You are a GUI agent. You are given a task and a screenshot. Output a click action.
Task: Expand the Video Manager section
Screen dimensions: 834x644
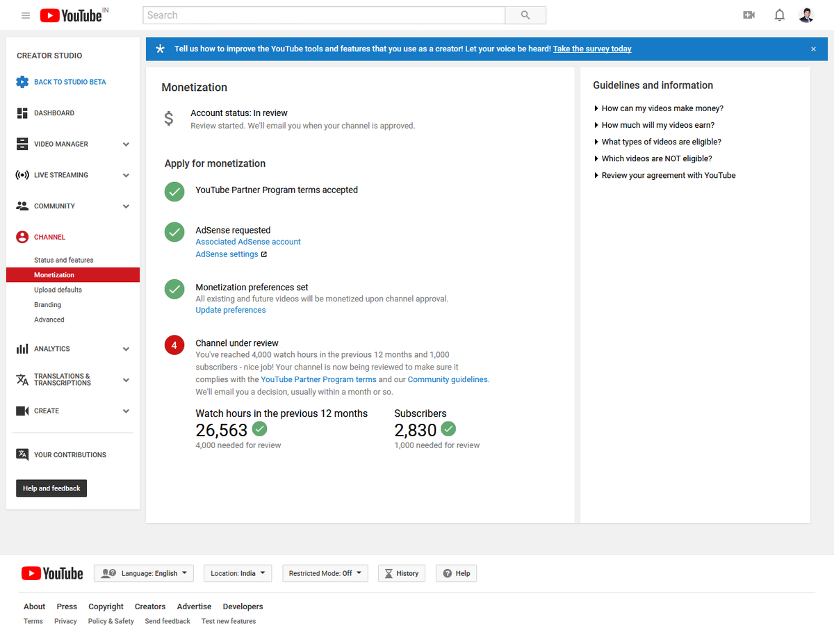(126, 145)
